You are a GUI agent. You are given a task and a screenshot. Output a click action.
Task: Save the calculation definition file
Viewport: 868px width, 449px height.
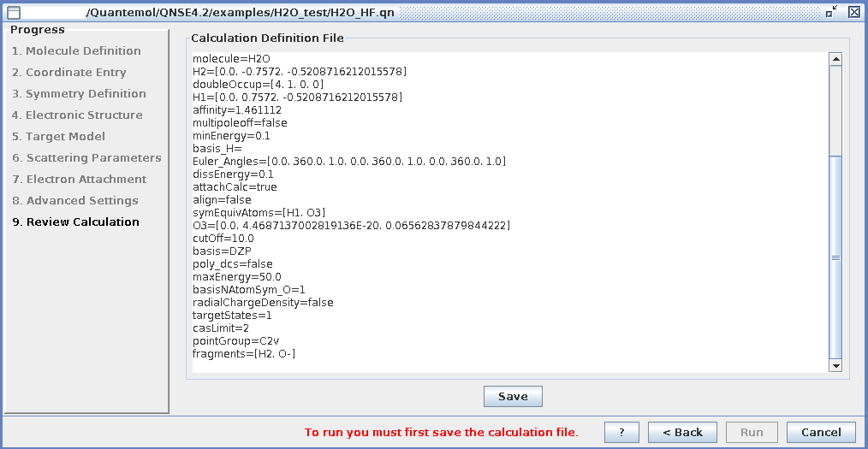pyautogui.click(x=513, y=397)
